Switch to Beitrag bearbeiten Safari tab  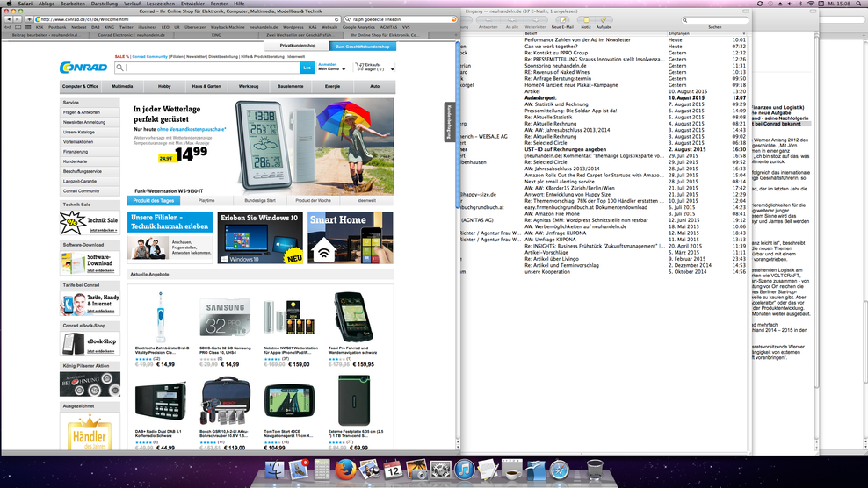tap(46, 35)
